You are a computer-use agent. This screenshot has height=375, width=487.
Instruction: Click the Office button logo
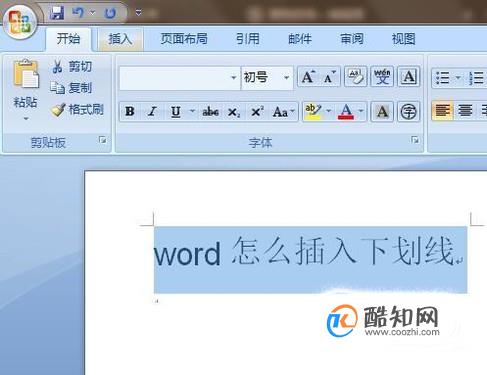(20, 21)
